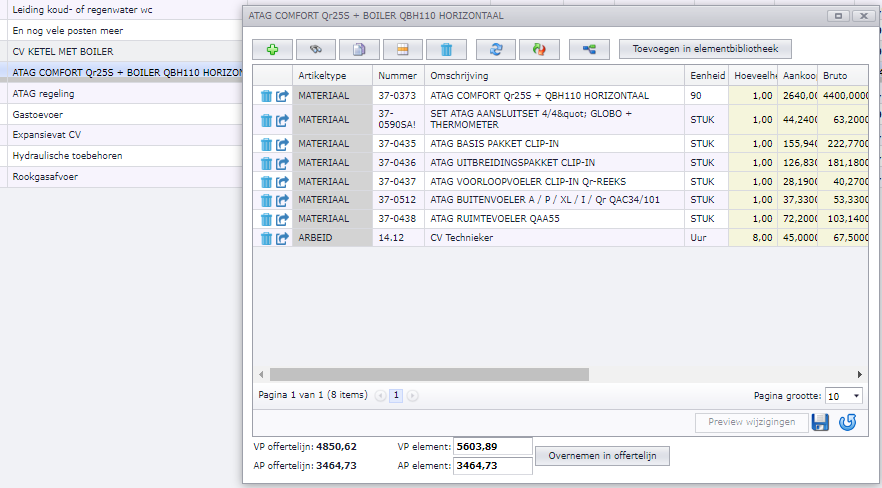Viewport: 882px width, 488px height.
Task: Click export arrow icon on SET ATAG AANSLUITSET row
Action: point(282,120)
